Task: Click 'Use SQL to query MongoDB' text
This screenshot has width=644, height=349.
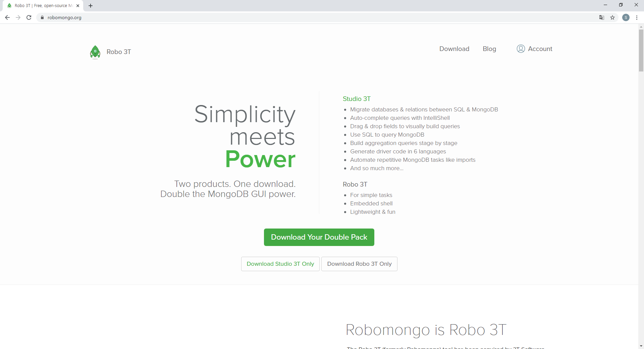Action: pyautogui.click(x=387, y=135)
